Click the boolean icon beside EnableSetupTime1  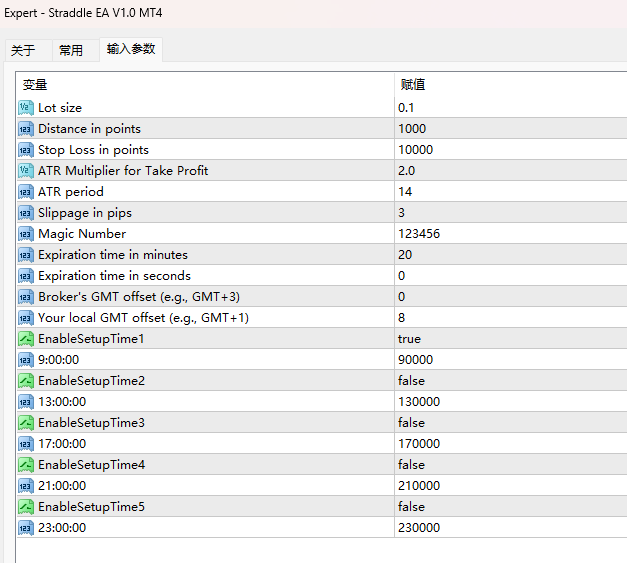click(x=26, y=339)
